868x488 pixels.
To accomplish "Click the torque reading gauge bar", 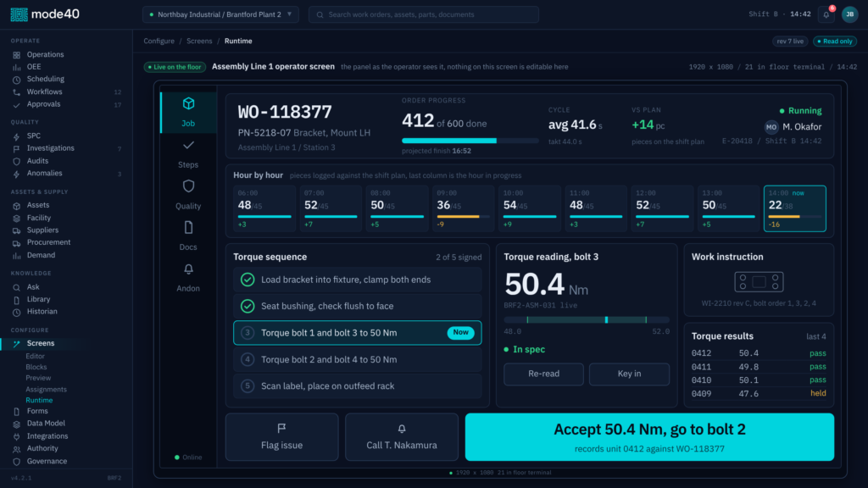I will tap(587, 319).
